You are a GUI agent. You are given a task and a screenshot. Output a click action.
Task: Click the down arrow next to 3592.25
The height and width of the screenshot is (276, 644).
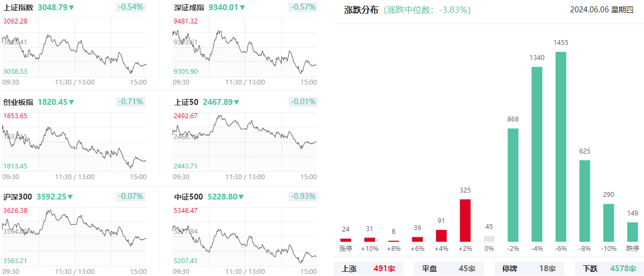pos(70,197)
